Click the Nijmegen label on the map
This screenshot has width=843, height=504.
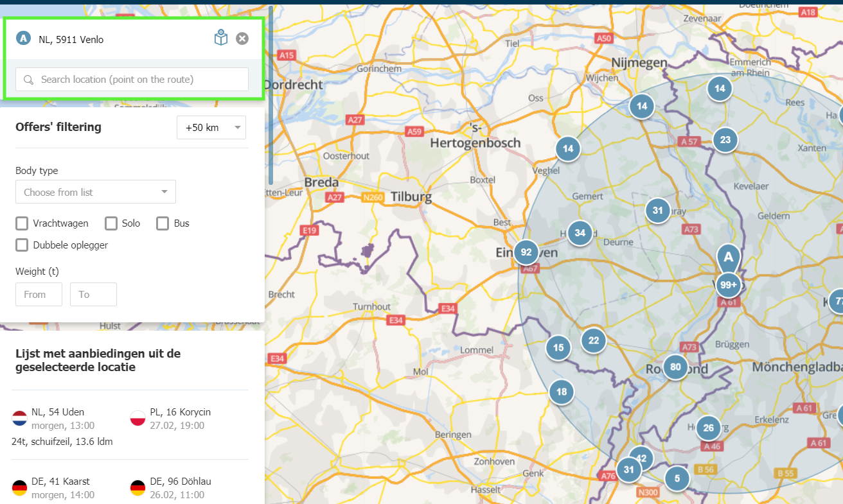pyautogui.click(x=639, y=62)
